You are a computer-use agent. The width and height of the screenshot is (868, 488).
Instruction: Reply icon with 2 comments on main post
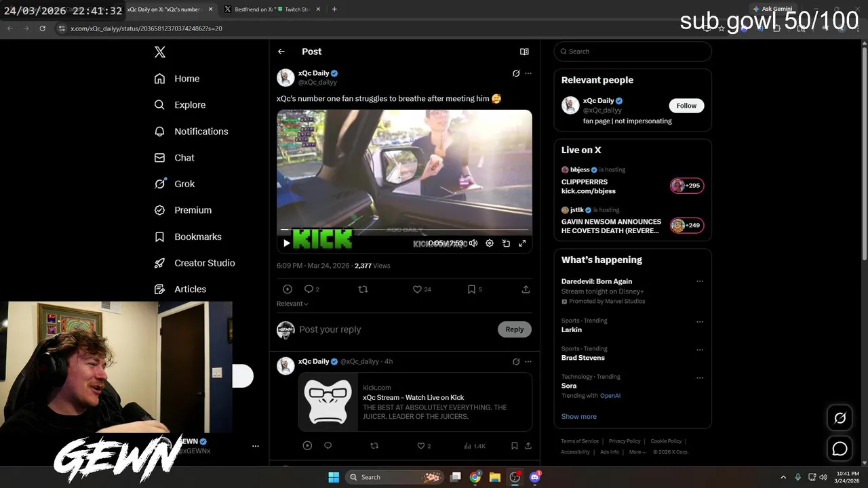coord(312,289)
